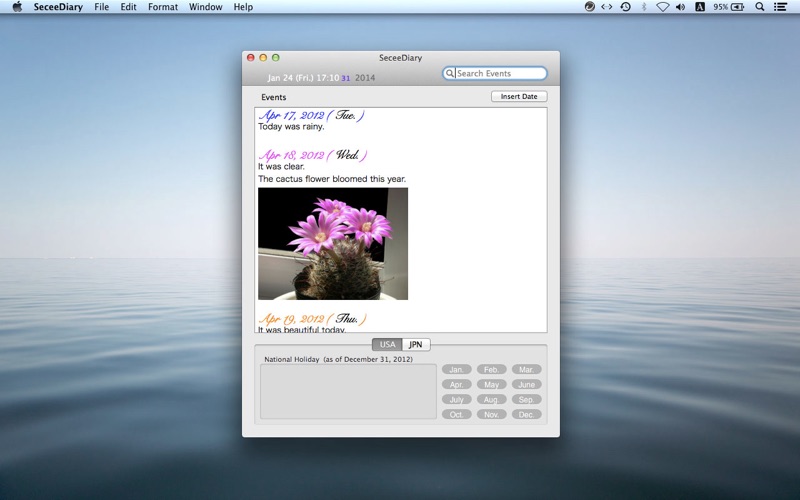Click the yellow minimize window button
The height and width of the screenshot is (500, 800).
[263, 58]
